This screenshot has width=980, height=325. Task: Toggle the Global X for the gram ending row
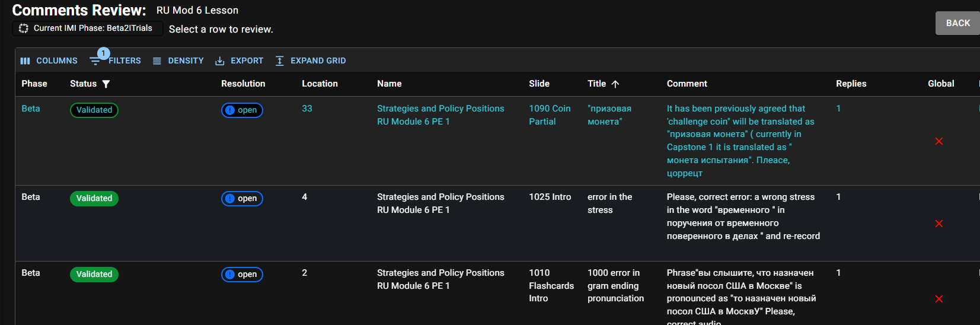click(x=939, y=299)
